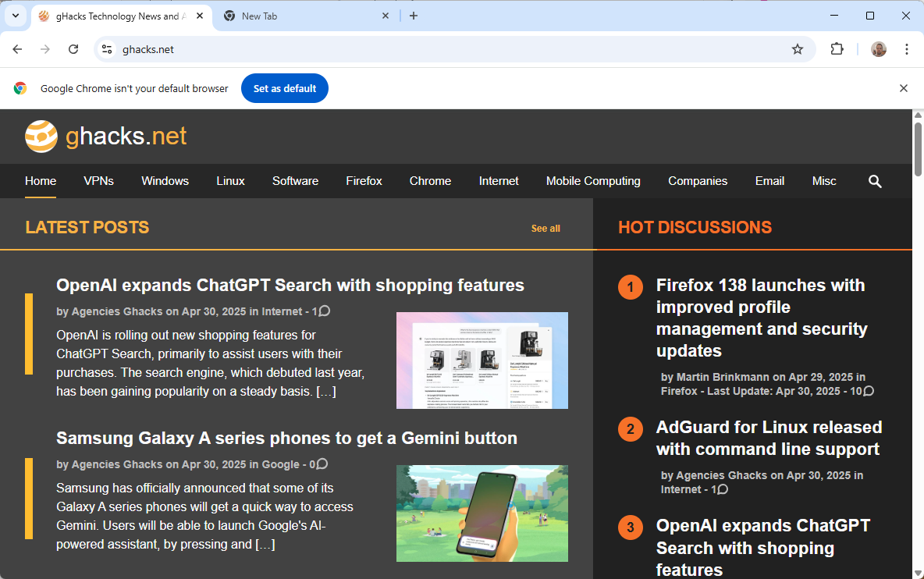Viewport: 924px width, 579px height.
Task: Bookmark this page with the star icon
Action: (798, 49)
